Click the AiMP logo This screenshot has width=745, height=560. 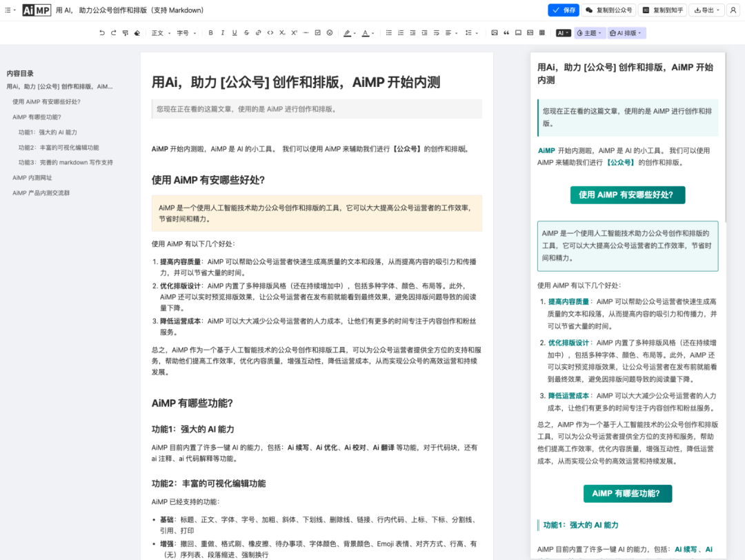click(36, 10)
